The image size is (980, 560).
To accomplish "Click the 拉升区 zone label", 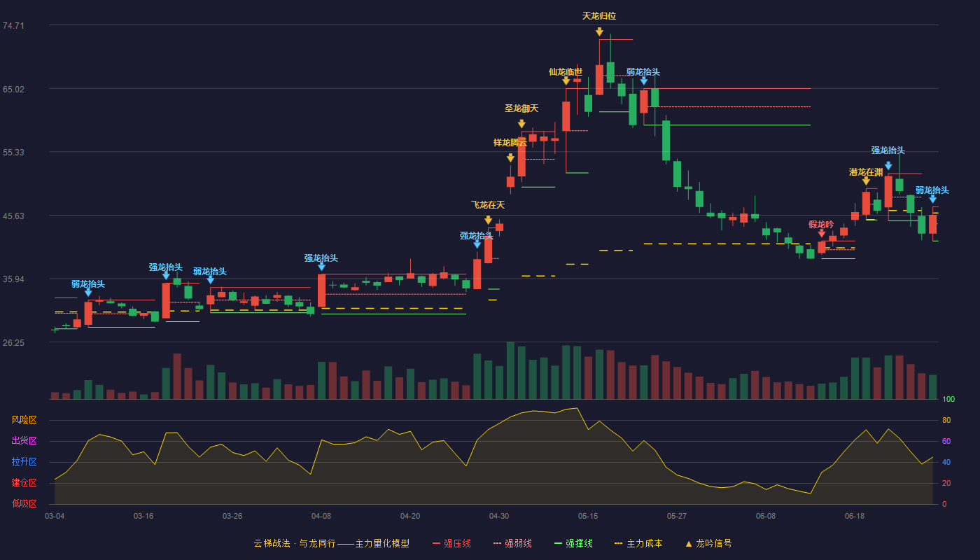I will click(x=24, y=462).
